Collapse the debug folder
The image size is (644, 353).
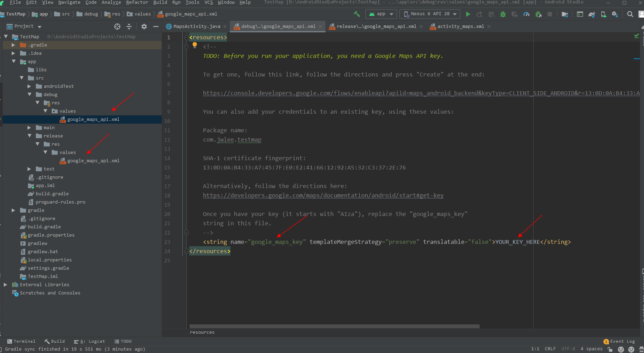[x=29, y=94]
